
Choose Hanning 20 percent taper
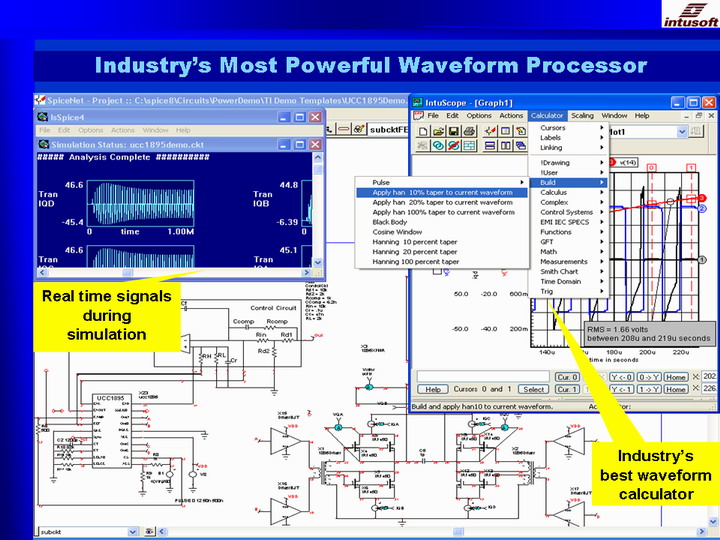point(442,252)
